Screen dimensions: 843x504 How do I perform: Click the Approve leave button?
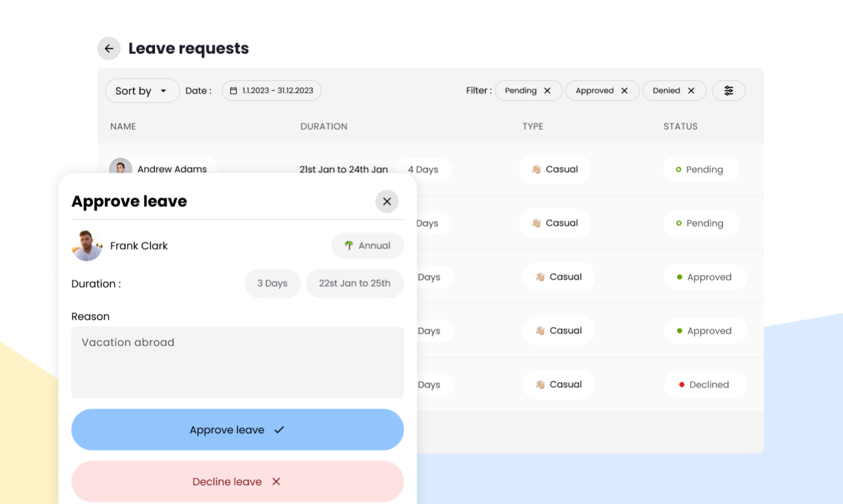coord(238,429)
